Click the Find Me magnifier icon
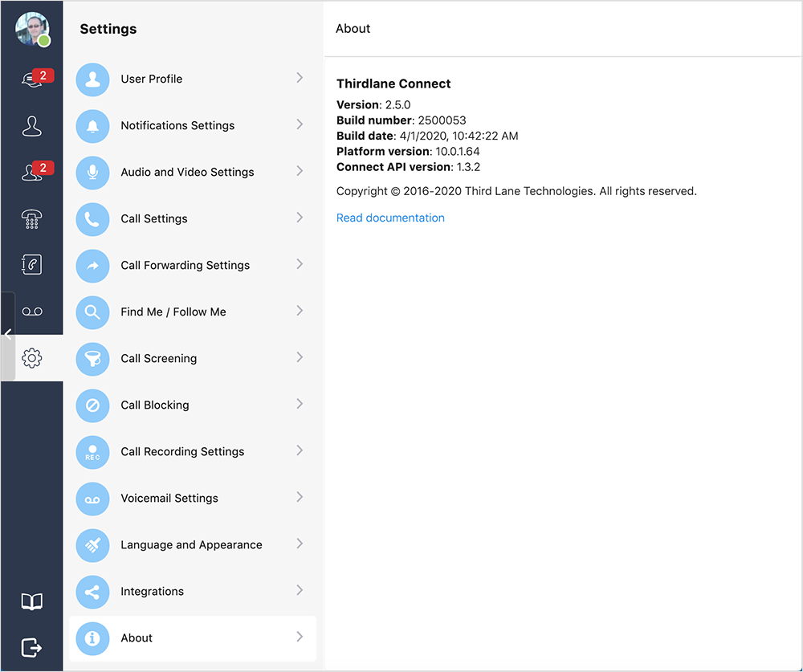This screenshot has height=672, width=803. click(92, 312)
